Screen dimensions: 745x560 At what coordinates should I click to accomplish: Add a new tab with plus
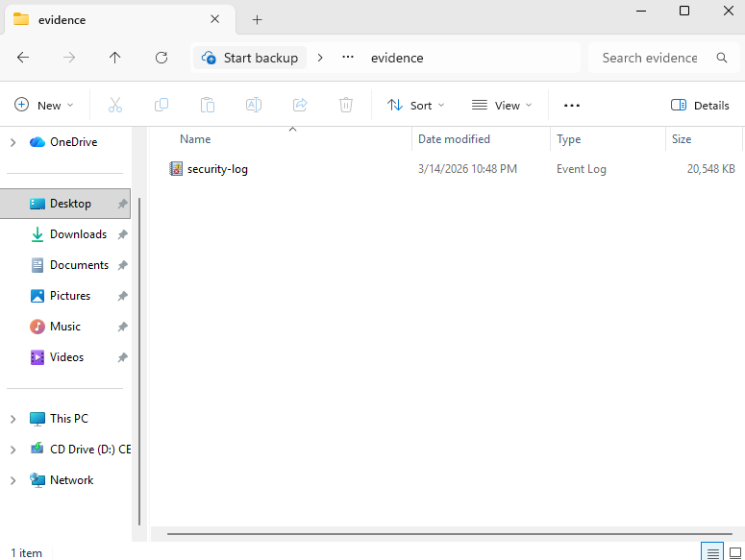pos(257,20)
